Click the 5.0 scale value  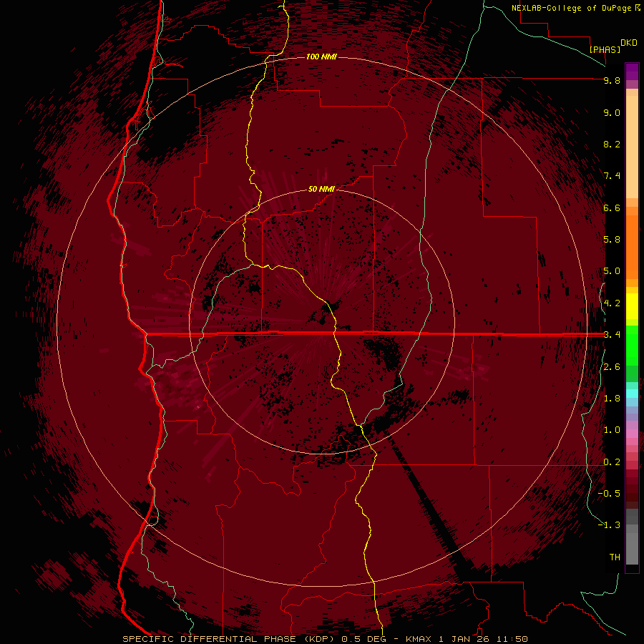click(612, 271)
